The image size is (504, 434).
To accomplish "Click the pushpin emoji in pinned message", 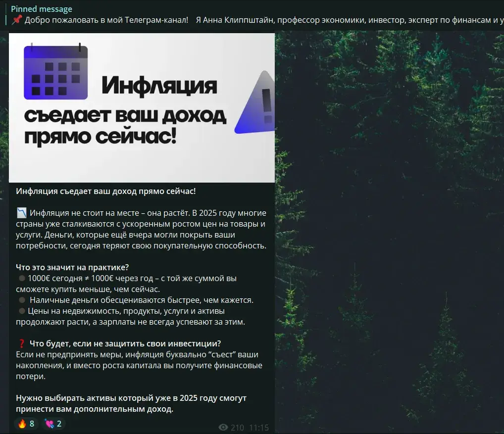I will pos(17,20).
